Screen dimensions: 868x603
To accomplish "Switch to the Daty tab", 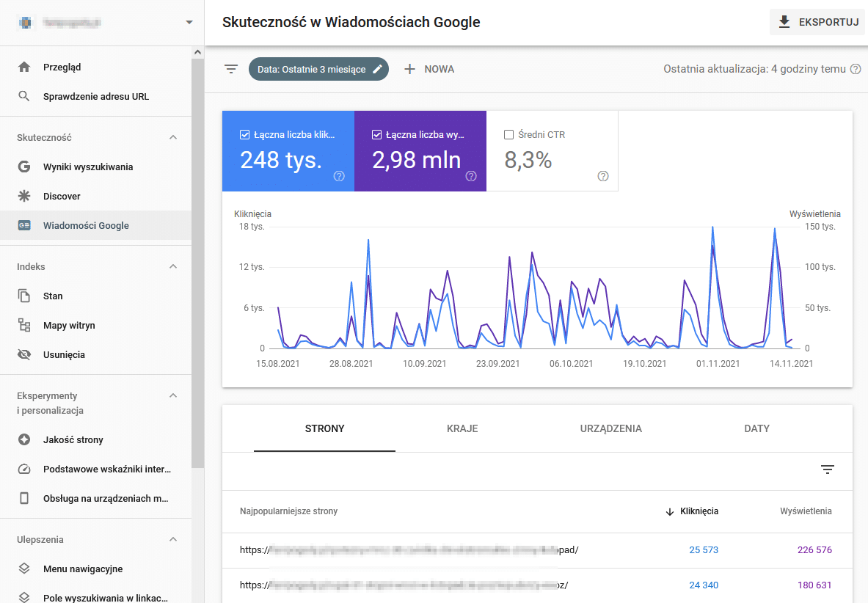I will (x=756, y=428).
